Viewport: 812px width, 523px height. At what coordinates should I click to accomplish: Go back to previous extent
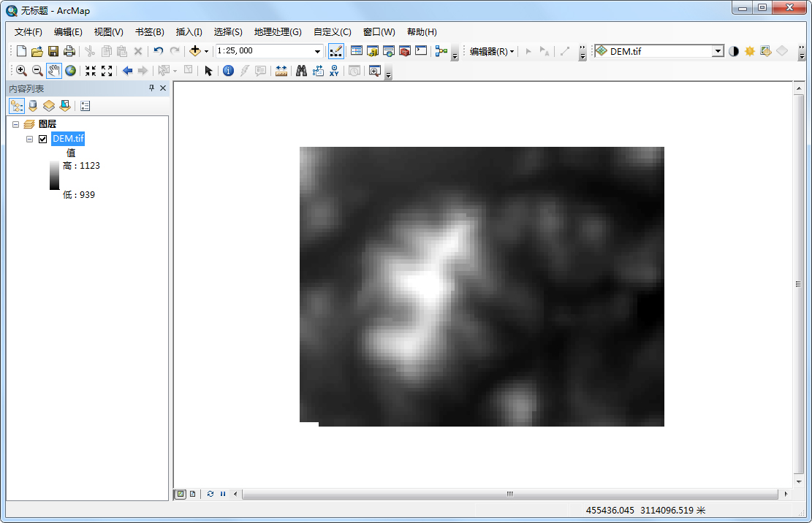click(127, 70)
